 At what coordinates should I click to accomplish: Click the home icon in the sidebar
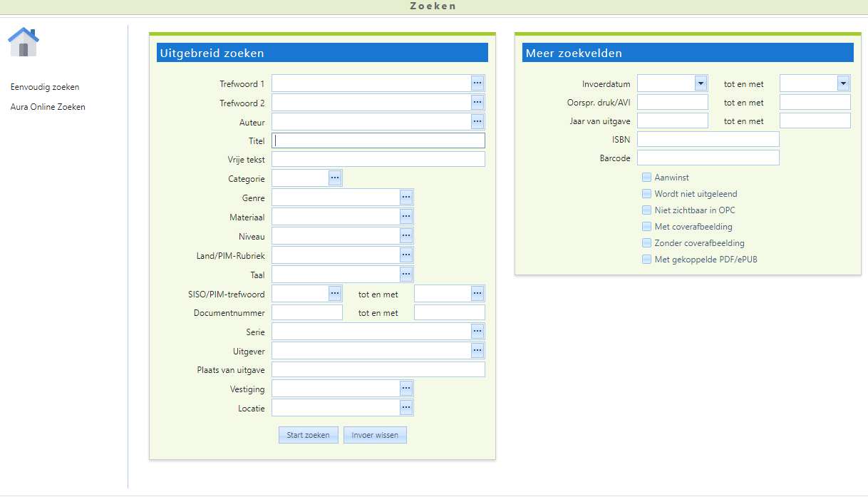(x=24, y=42)
